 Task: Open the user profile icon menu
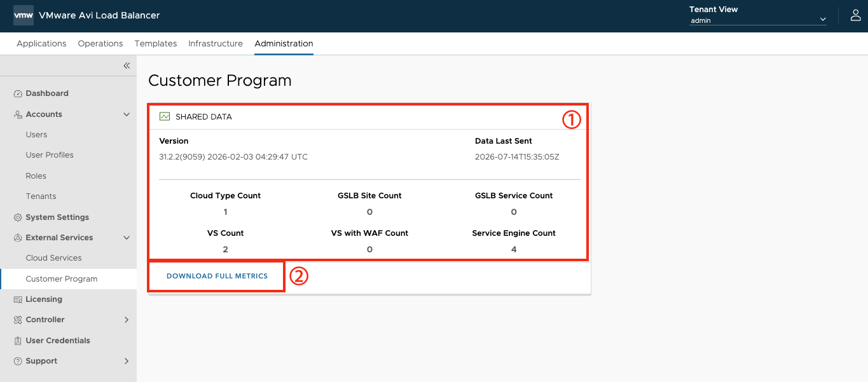coord(855,16)
